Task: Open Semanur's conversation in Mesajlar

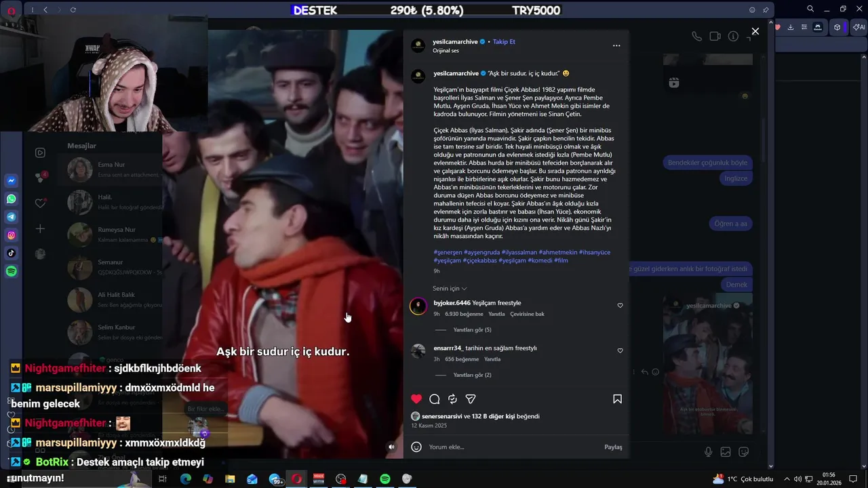Action: 110,267
